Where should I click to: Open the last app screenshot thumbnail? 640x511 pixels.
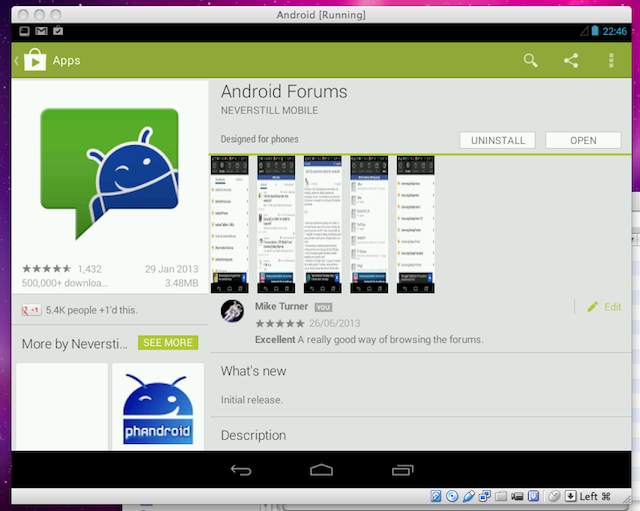click(x=415, y=224)
